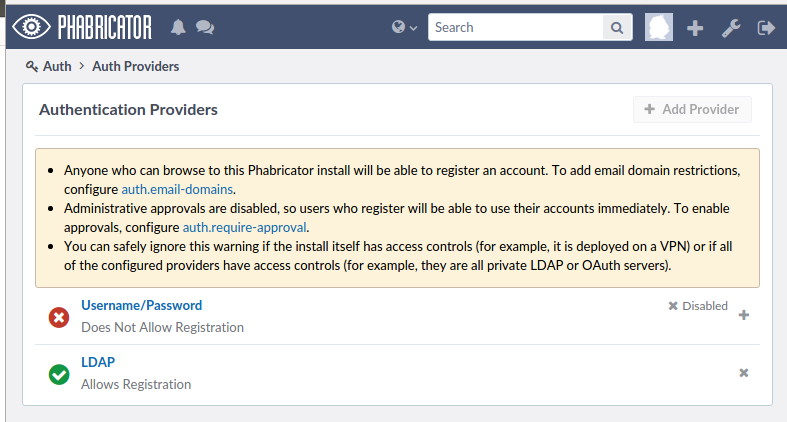Click the Add Provider button
This screenshot has width=787, height=422.
click(x=692, y=110)
